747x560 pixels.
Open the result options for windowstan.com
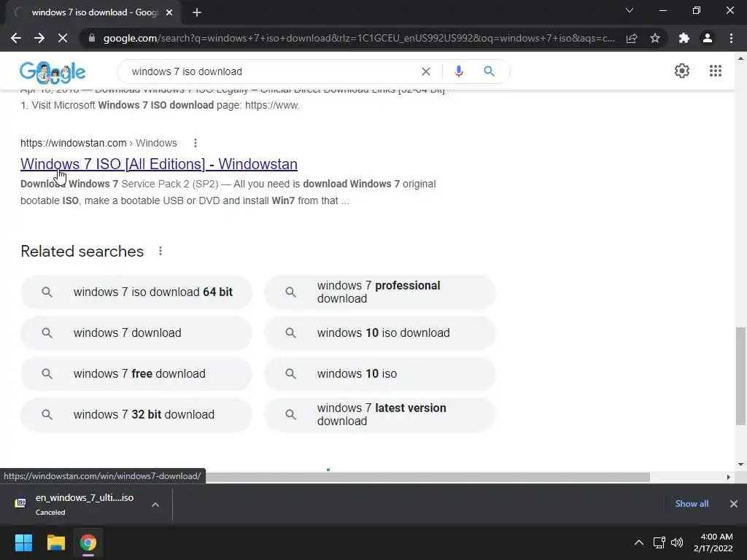196,143
